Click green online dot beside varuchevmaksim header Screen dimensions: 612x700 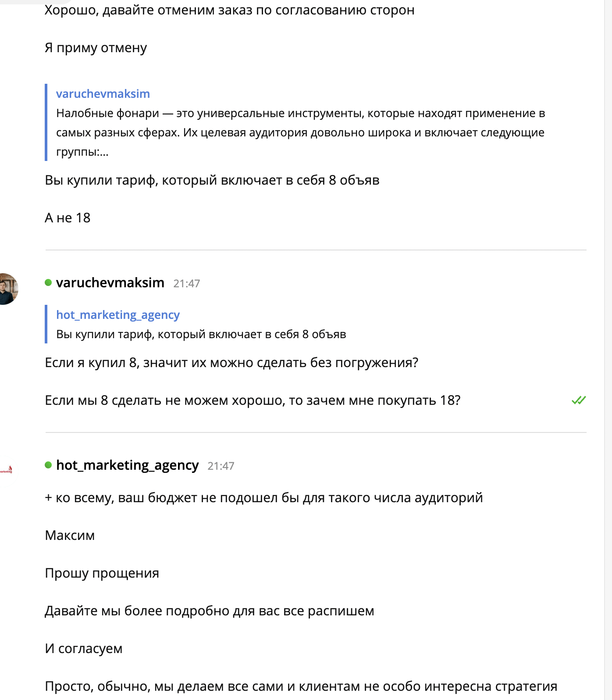point(48,283)
